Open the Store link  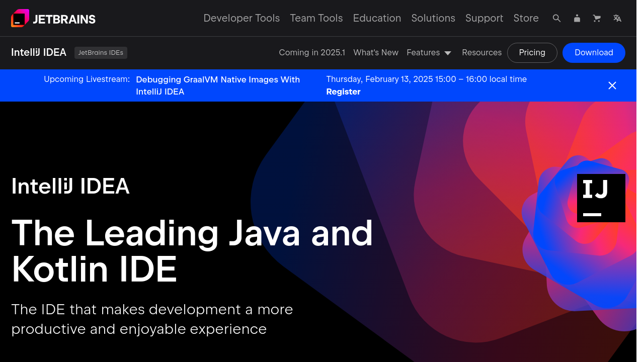pyautogui.click(x=526, y=18)
